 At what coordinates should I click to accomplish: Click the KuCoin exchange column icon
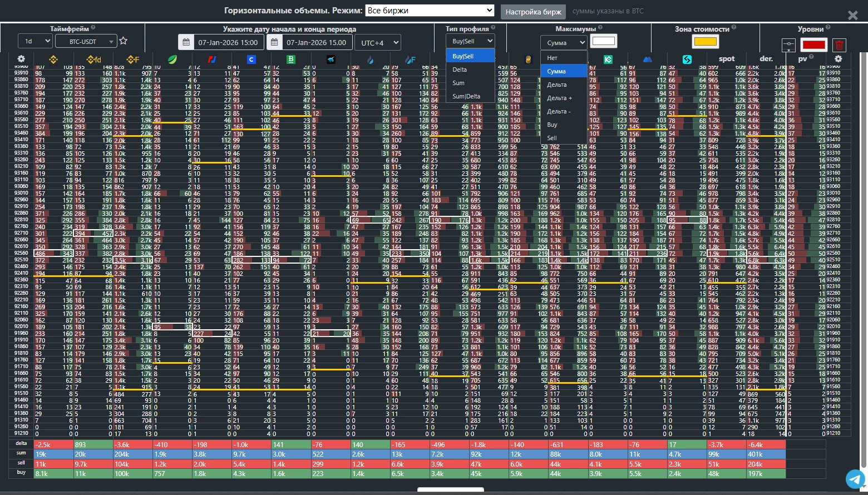(608, 59)
